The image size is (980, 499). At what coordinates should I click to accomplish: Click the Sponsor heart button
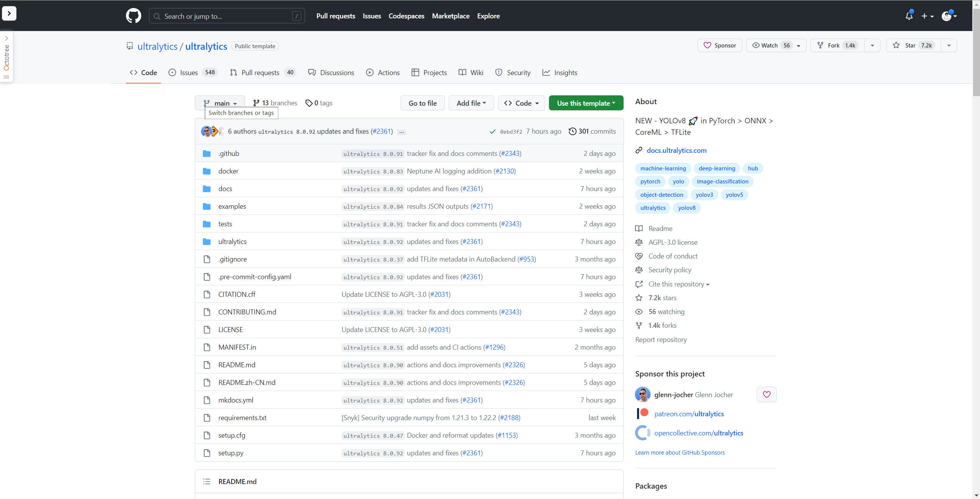[x=720, y=46]
